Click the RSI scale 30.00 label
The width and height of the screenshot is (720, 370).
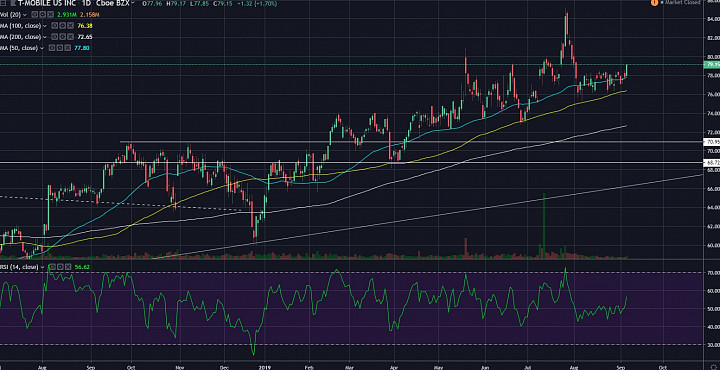713,344
